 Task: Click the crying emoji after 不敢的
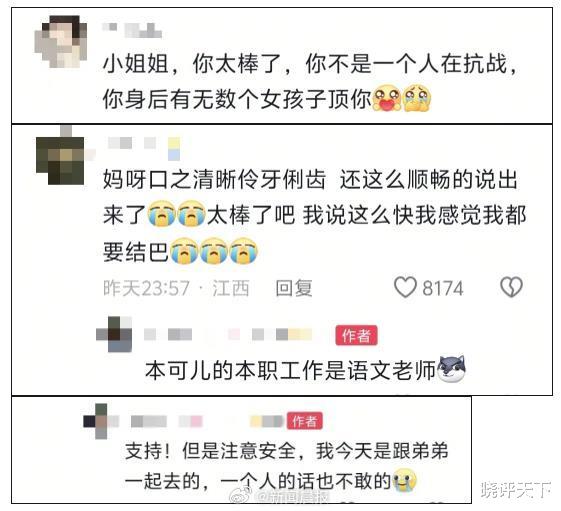coord(405,481)
